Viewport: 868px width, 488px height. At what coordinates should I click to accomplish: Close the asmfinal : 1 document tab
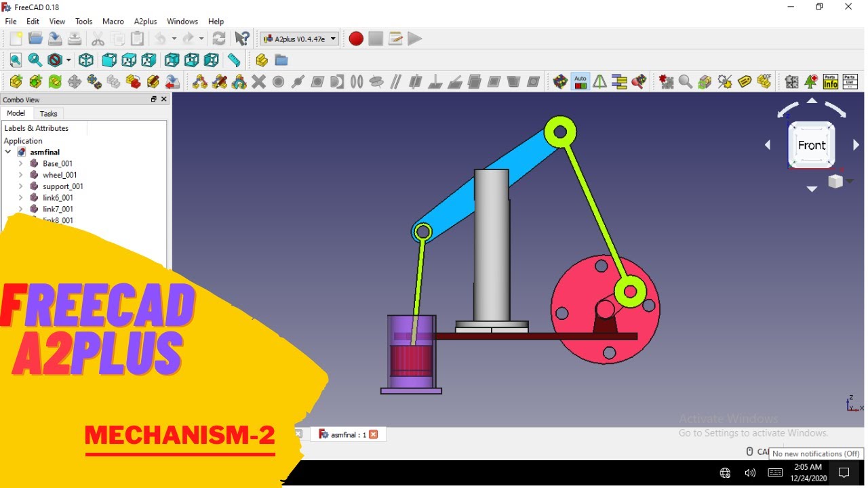(x=373, y=434)
